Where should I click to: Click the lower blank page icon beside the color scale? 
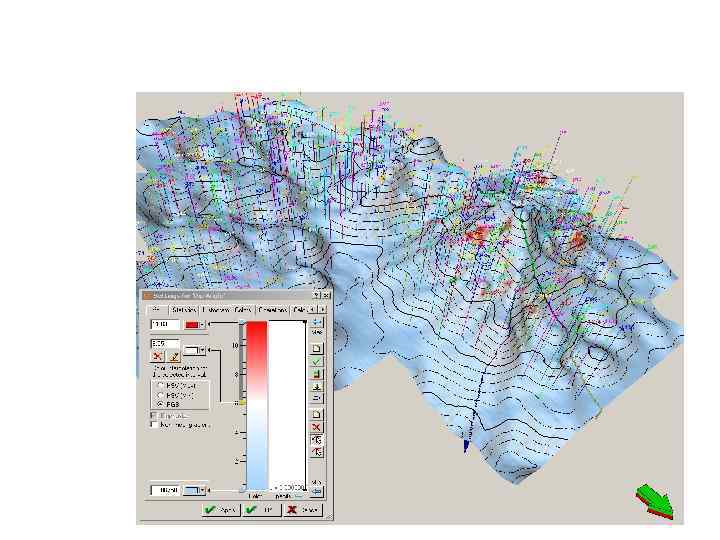[x=316, y=415]
